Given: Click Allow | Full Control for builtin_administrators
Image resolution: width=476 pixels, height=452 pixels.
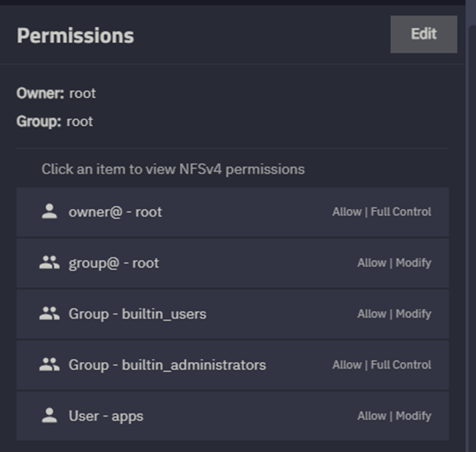Looking at the screenshot, I should pos(381,365).
